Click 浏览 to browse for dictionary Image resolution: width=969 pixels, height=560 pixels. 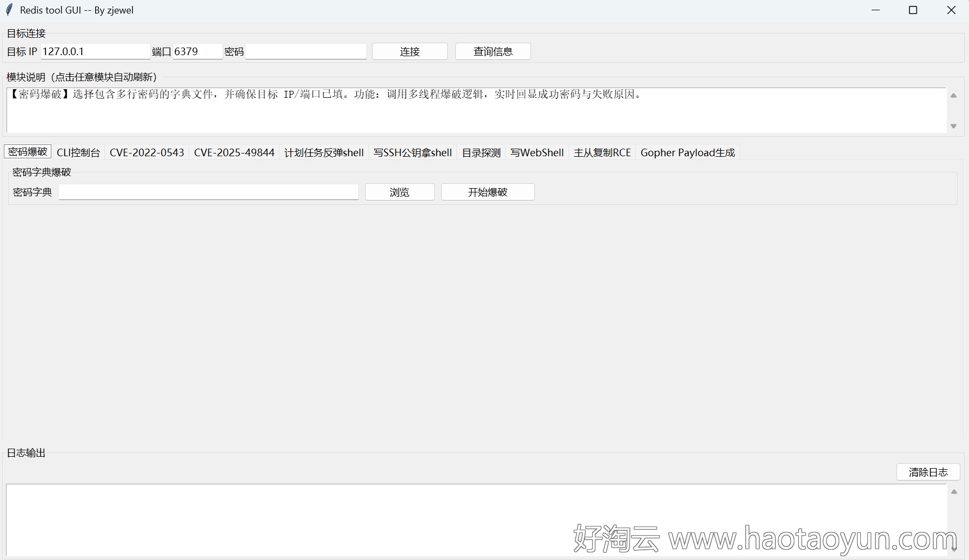point(400,192)
